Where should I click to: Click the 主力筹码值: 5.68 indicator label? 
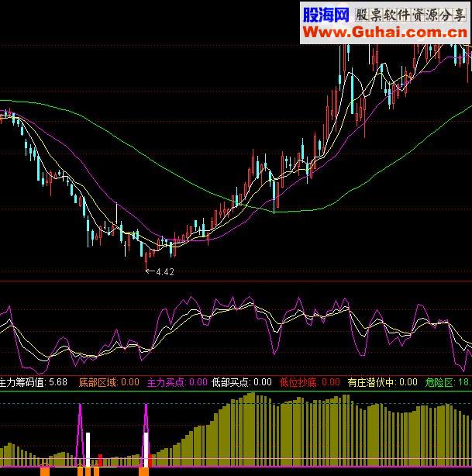(x=33, y=382)
